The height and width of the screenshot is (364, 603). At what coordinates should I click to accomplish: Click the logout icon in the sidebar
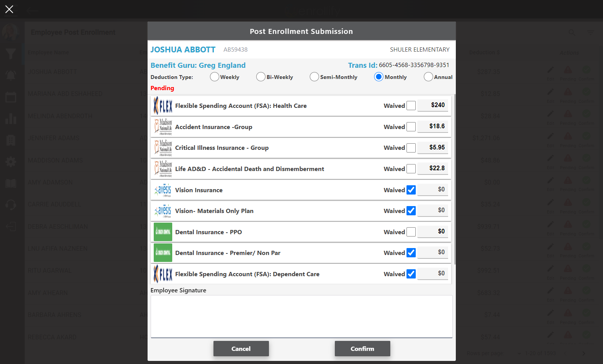click(11, 226)
